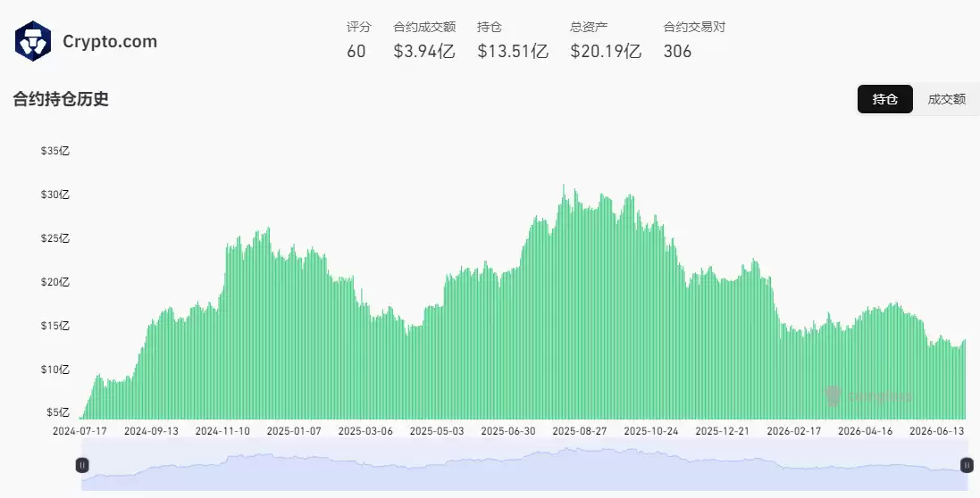Click the 2024-11-10 date label

coord(222,431)
